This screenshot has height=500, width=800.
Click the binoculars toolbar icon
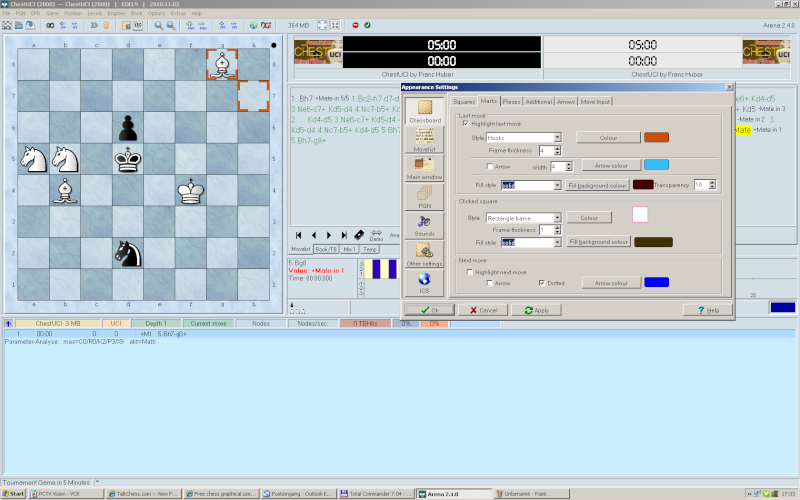50,25
